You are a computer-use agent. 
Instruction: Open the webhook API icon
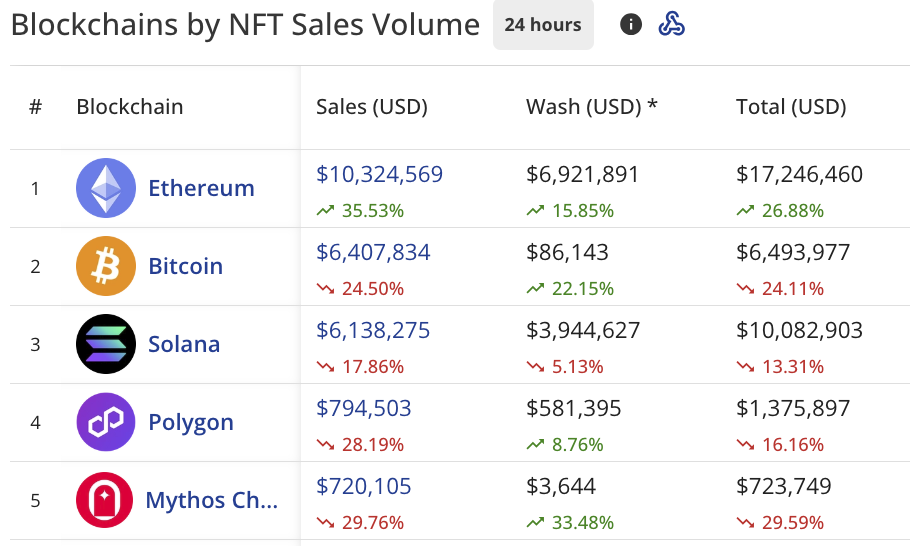(671, 25)
